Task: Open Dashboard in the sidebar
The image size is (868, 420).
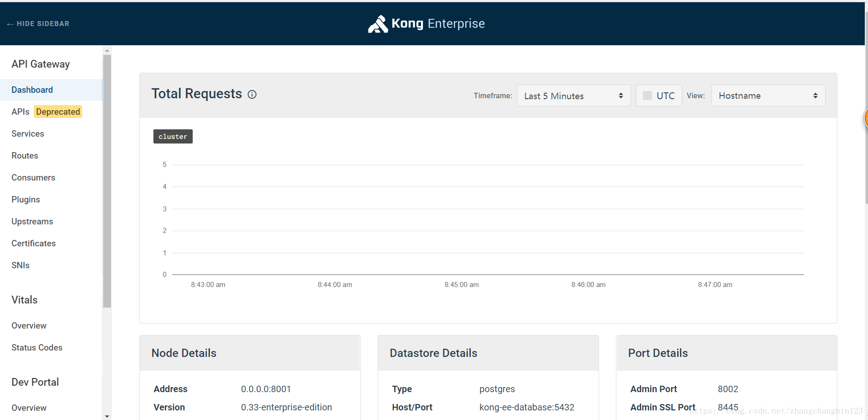Action: [51, 90]
